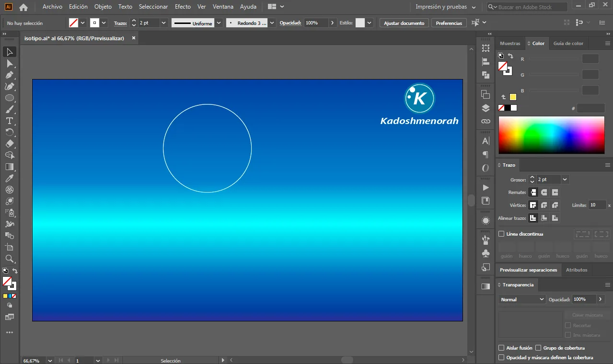Select the Type tool
613x364 pixels.
tap(9, 121)
